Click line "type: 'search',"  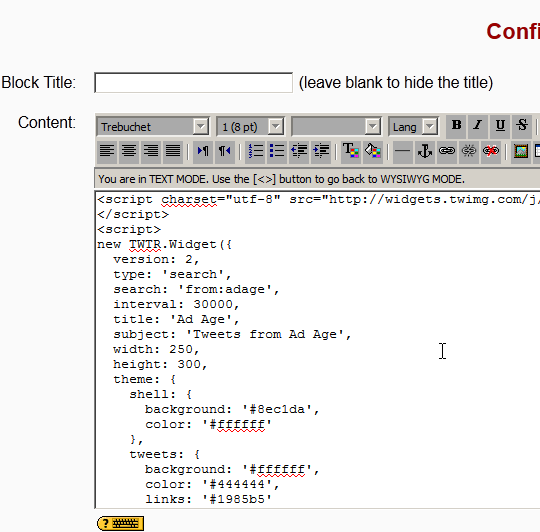(172, 274)
